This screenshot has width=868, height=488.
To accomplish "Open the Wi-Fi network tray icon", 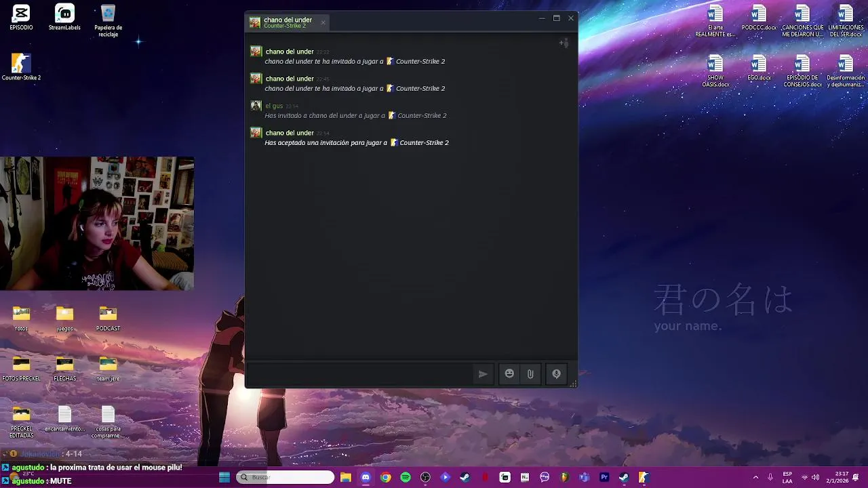I will [x=804, y=477].
